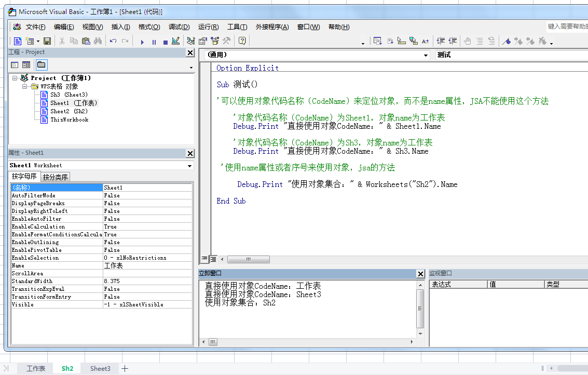Open the Project Explorer toolbar icon
This screenshot has width=588, height=375.
[191, 41]
